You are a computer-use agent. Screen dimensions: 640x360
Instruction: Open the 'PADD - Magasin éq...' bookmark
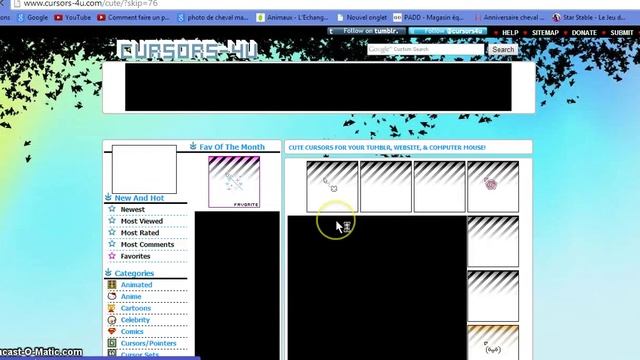pyautogui.click(x=428, y=18)
